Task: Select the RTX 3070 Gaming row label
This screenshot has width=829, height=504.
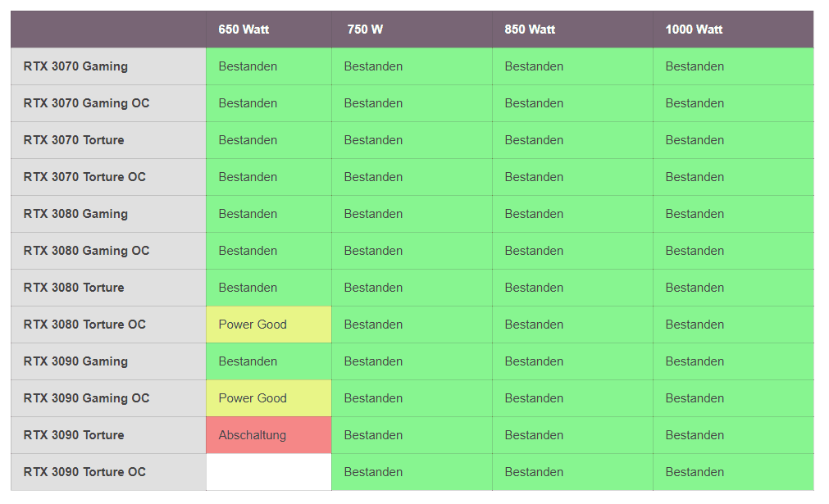Action: (x=75, y=66)
